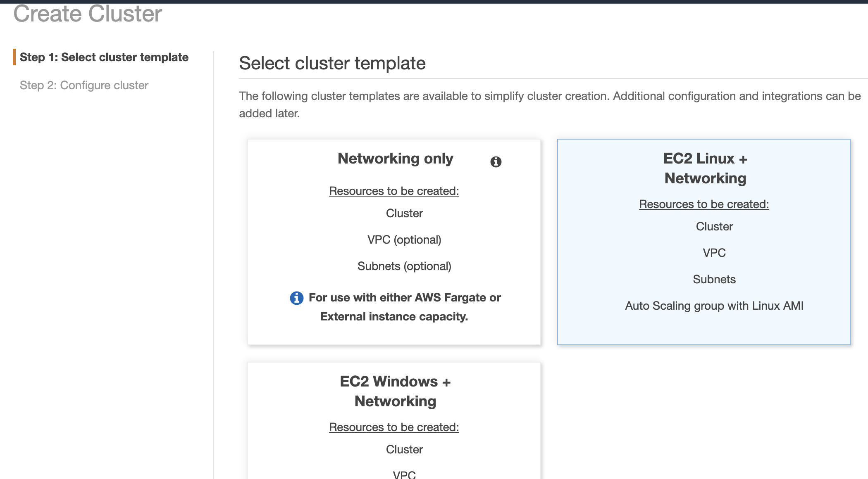Click Step 1: Select cluster template
Screen dimensions: 868x479
(105, 57)
